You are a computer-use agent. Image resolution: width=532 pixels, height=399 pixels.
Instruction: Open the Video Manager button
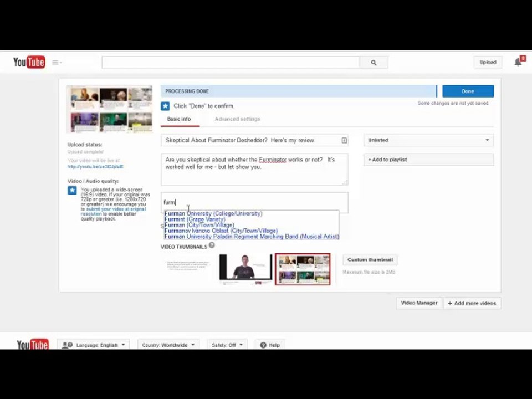[419, 303]
